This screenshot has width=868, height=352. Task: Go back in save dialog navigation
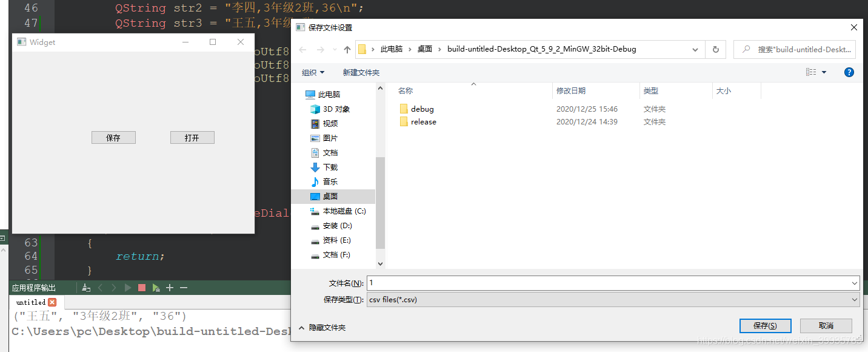click(x=303, y=49)
